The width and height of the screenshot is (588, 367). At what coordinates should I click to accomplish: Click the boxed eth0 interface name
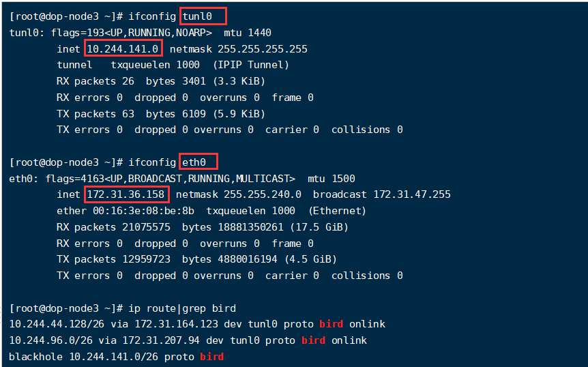pyautogui.click(x=199, y=162)
